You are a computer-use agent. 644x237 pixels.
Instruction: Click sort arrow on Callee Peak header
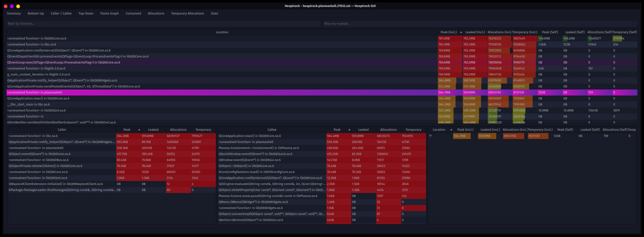click(x=349, y=130)
